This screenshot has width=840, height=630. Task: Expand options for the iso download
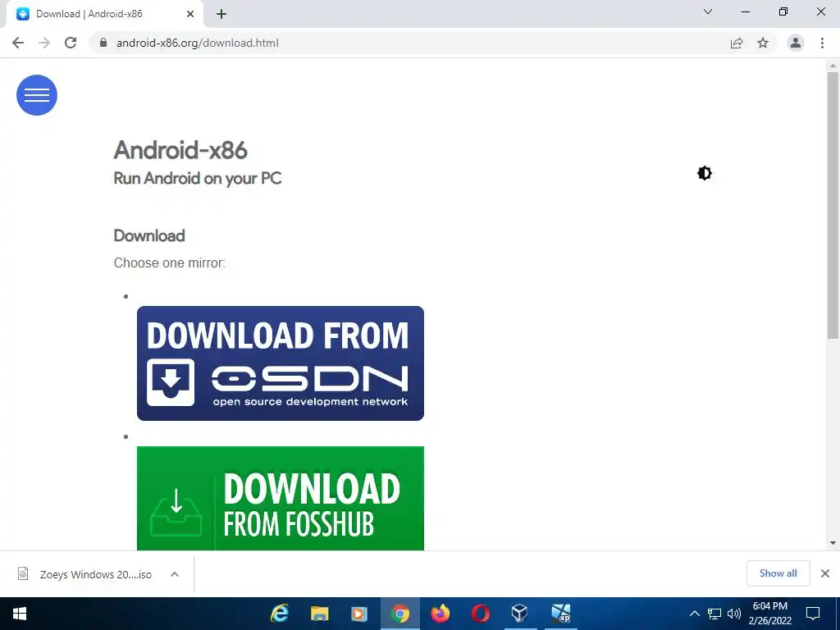[175, 574]
